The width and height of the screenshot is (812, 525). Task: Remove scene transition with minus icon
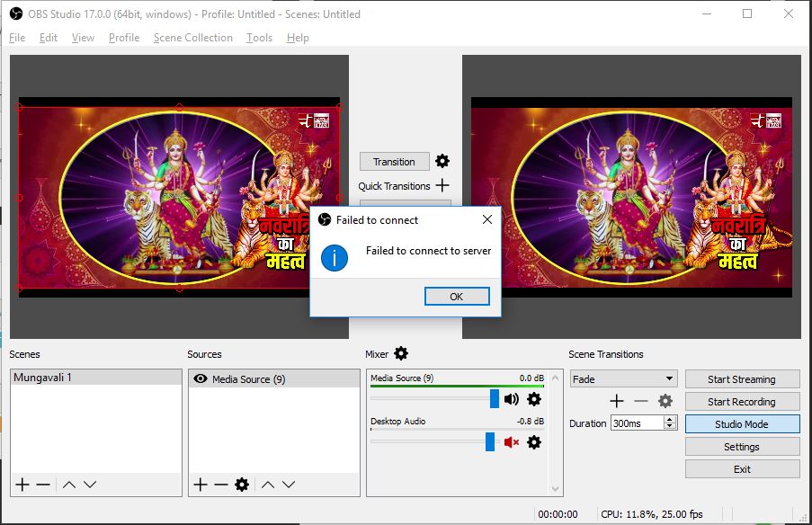click(x=641, y=401)
